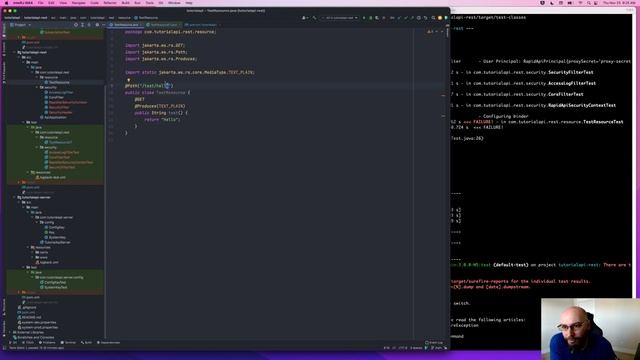Click the green Run icon in toolbar
Screen dimensions: 640x360
(364, 18)
